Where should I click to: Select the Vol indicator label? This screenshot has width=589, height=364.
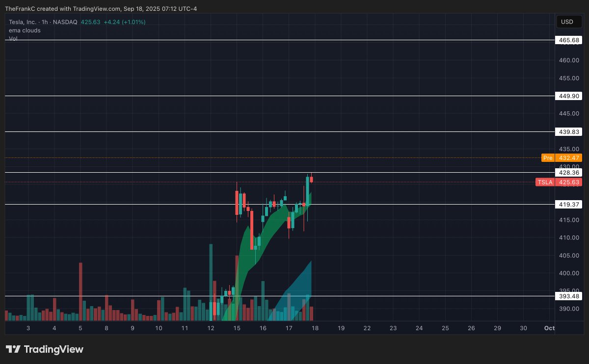pos(13,38)
